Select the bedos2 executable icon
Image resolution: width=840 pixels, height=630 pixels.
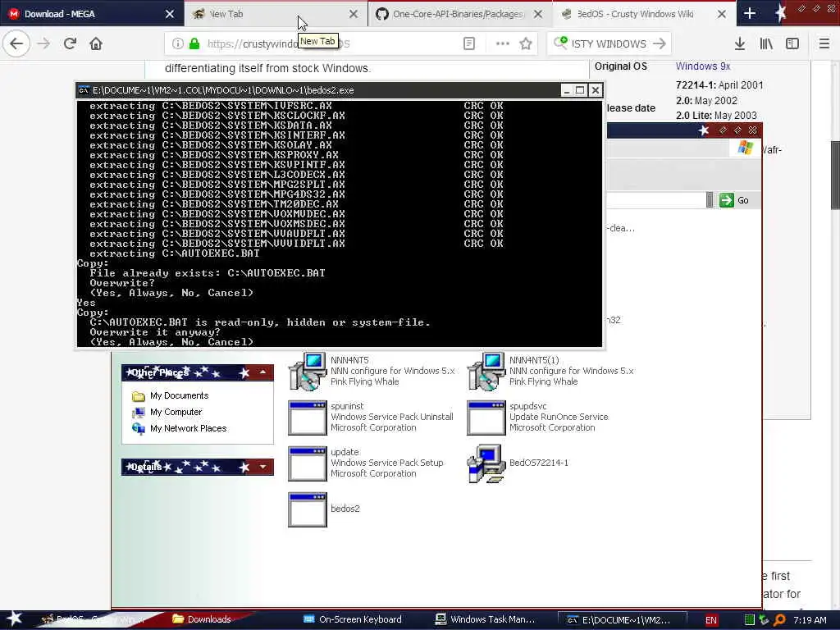pos(308,510)
